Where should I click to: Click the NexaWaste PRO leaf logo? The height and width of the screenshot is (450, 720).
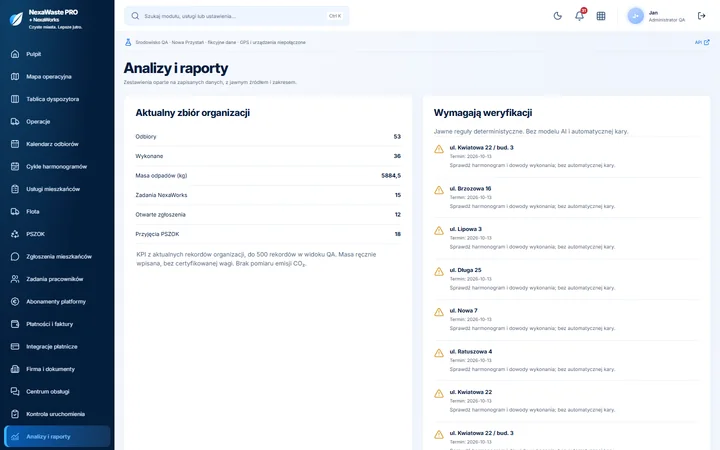click(x=16, y=19)
